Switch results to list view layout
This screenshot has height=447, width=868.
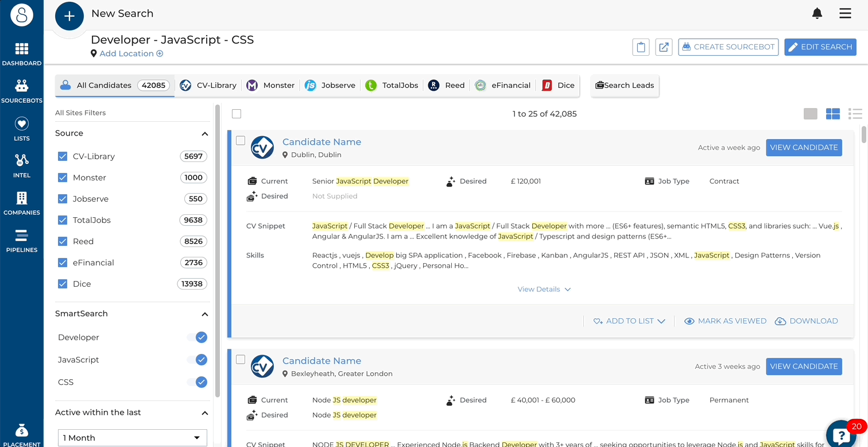855,114
